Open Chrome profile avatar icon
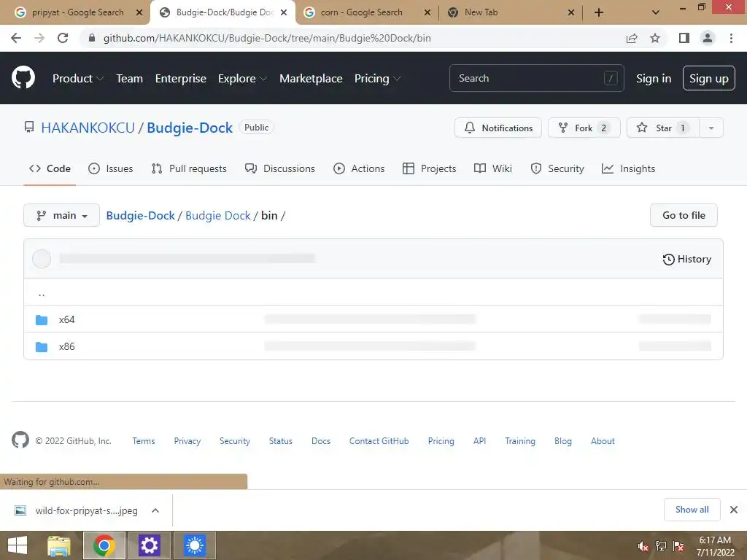Viewport: 747px width, 560px height. [x=708, y=38]
